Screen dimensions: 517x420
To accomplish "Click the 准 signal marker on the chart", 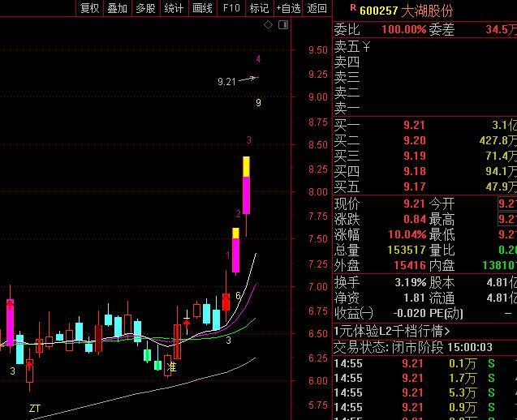I will 170,368.
